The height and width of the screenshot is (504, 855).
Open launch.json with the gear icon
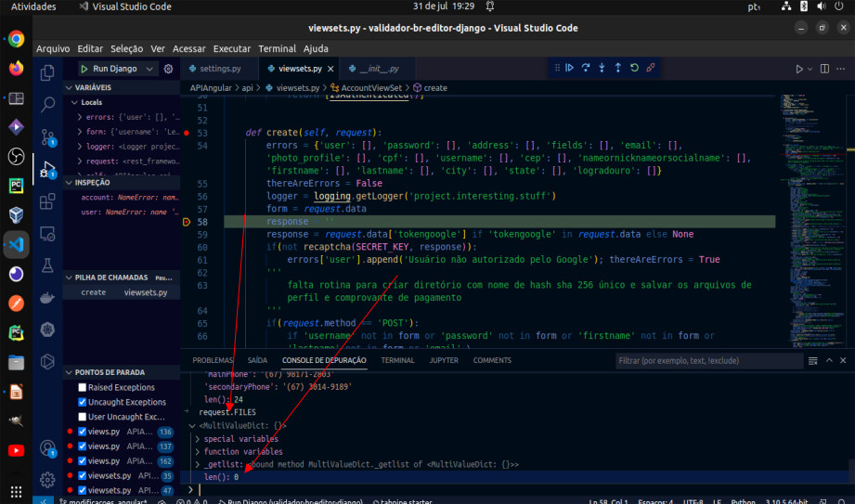pos(168,69)
